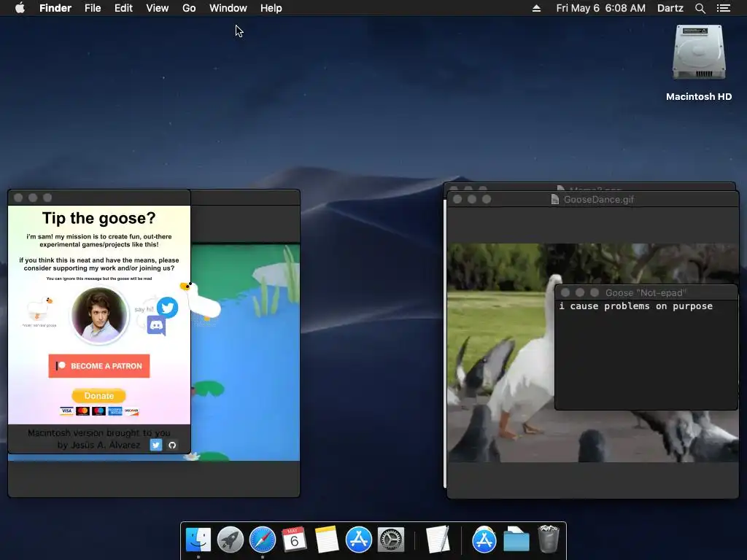
Task: Zoom the Goose Not-epad window
Action: point(595,292)
